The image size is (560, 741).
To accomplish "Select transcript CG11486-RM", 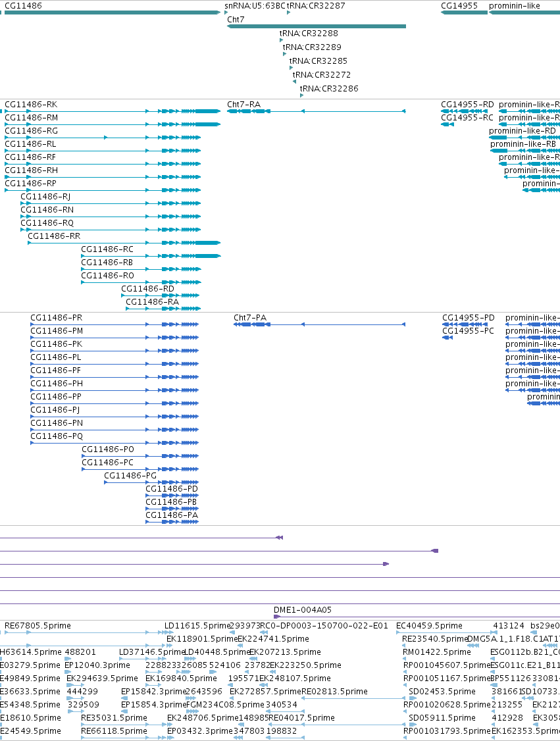I will (x=32, y=118).
